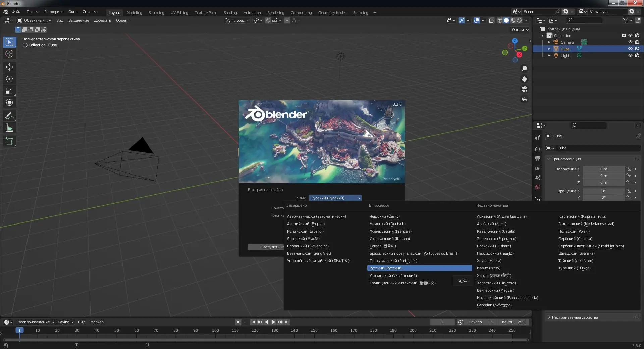The height and width of the screenshot is (349, 644).
Task: Toggle Light object visibility eye
Action: point(630,55)
